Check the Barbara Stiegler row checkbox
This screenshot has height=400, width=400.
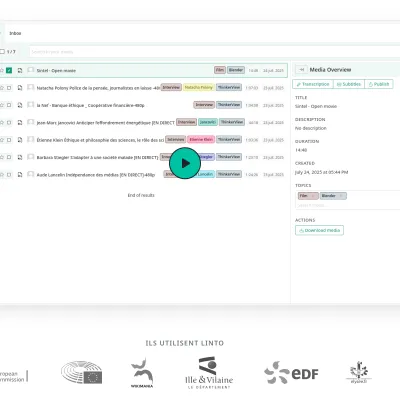tap(9, 157)
